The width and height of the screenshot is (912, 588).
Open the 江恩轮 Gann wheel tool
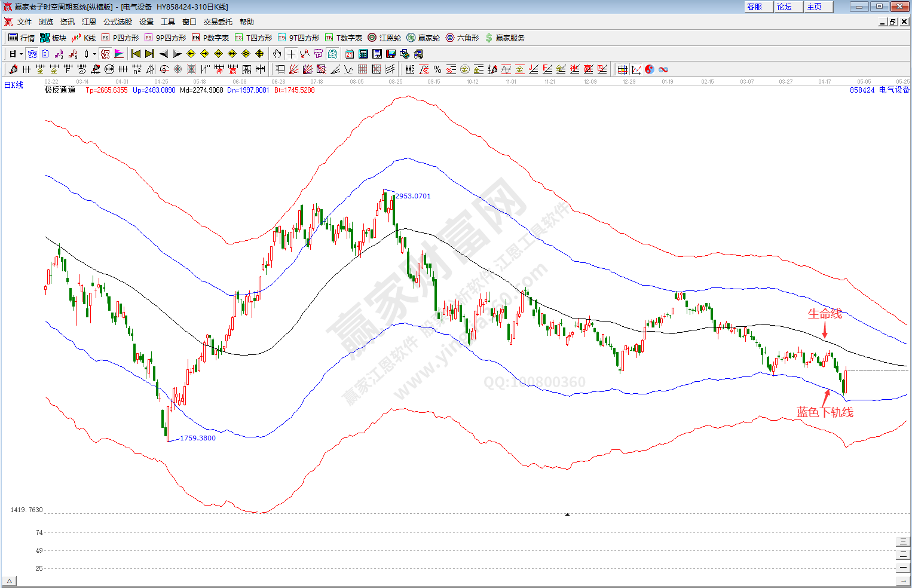pyautogui.click(x=384, y=38)
